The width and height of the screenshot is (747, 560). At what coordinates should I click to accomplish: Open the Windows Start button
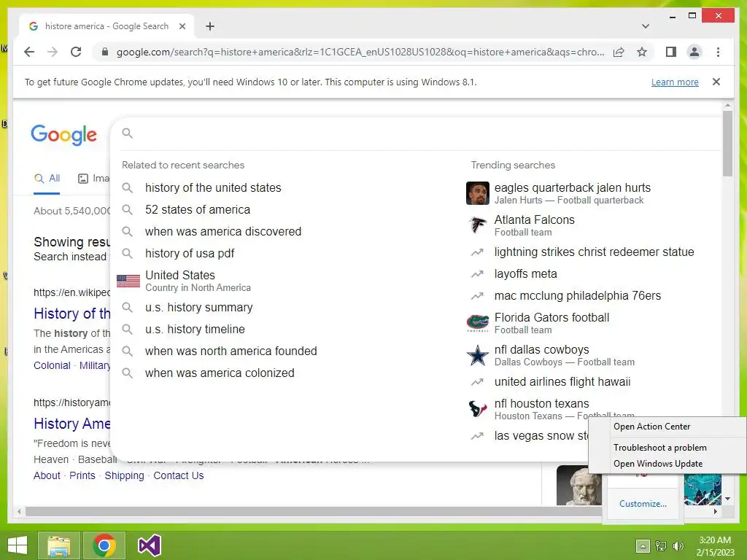[18, 545]
